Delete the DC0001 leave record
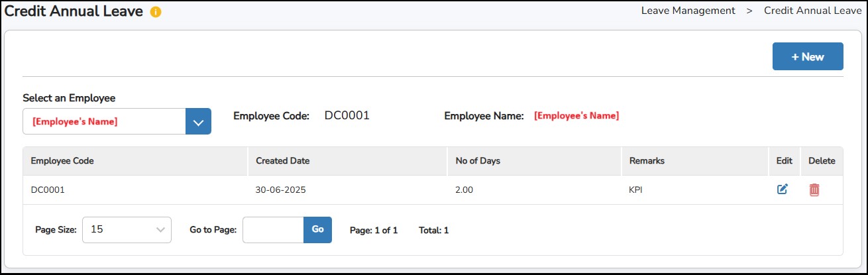Screen dimensions: 868x275 coord(814,190)
